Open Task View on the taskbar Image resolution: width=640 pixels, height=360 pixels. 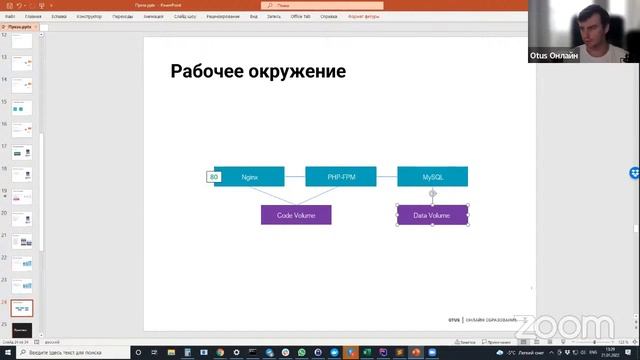[x=154, y=353]
